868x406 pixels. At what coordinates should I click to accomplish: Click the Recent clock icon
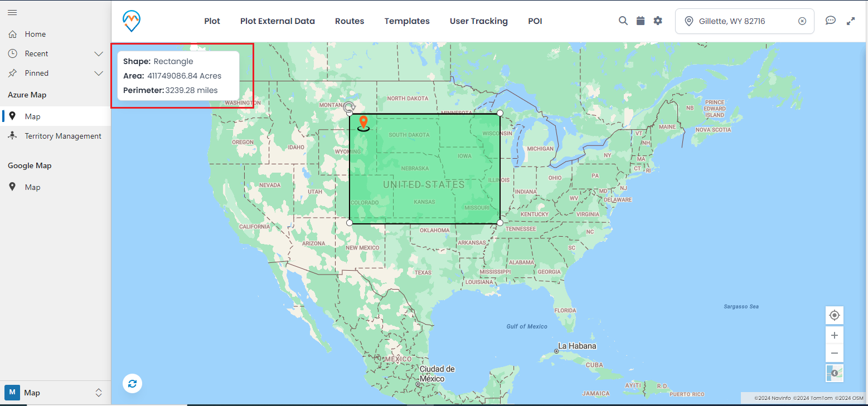tap(12, 53)
